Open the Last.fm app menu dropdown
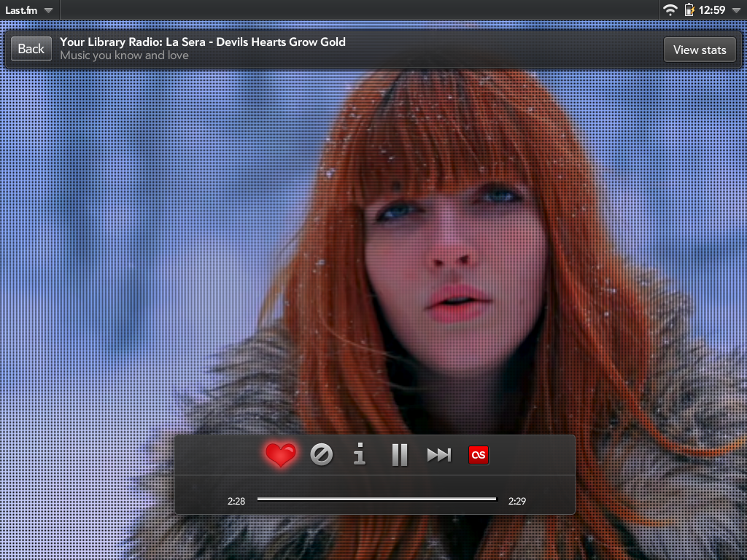 [29, 10]
